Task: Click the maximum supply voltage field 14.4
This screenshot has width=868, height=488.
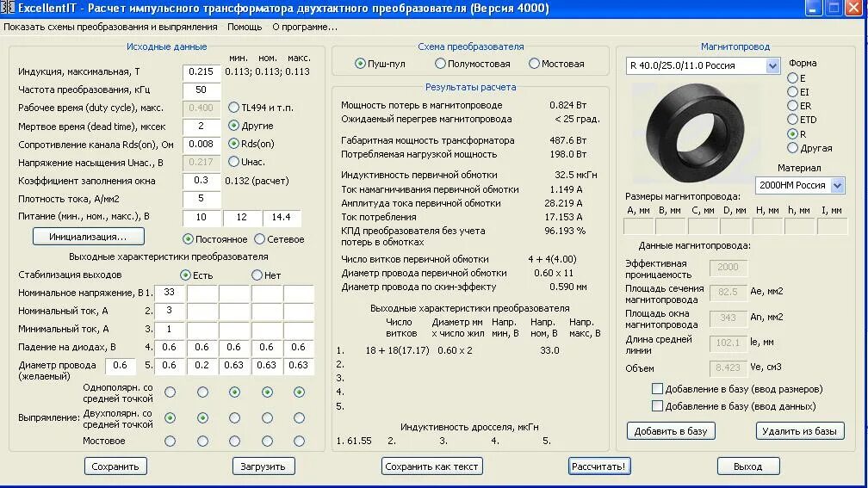Action: (282, 218)
